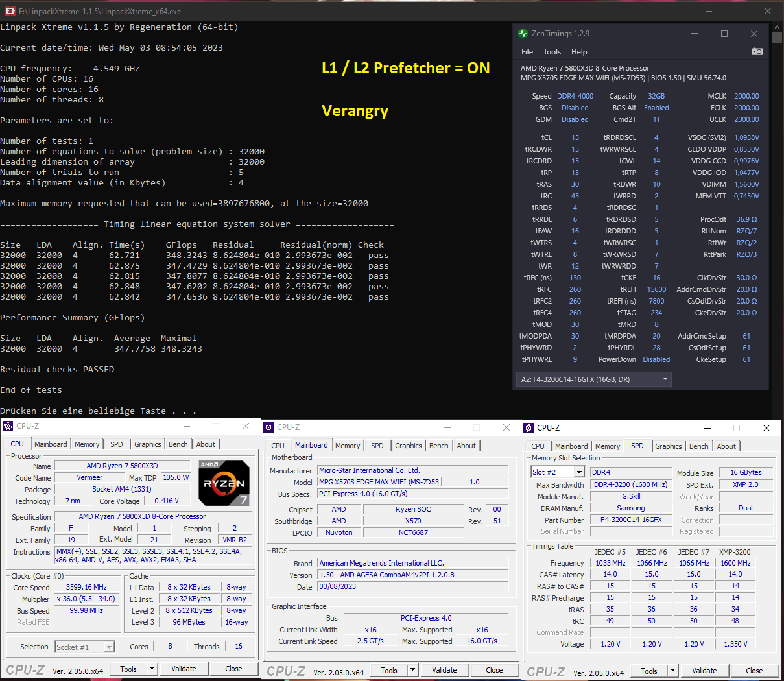Image resolution: width=784 pixels, height=681 pixels.
Task: Click Tools button in middle CPU-Z
Action: pyautogui.click(x=389, y=670)
